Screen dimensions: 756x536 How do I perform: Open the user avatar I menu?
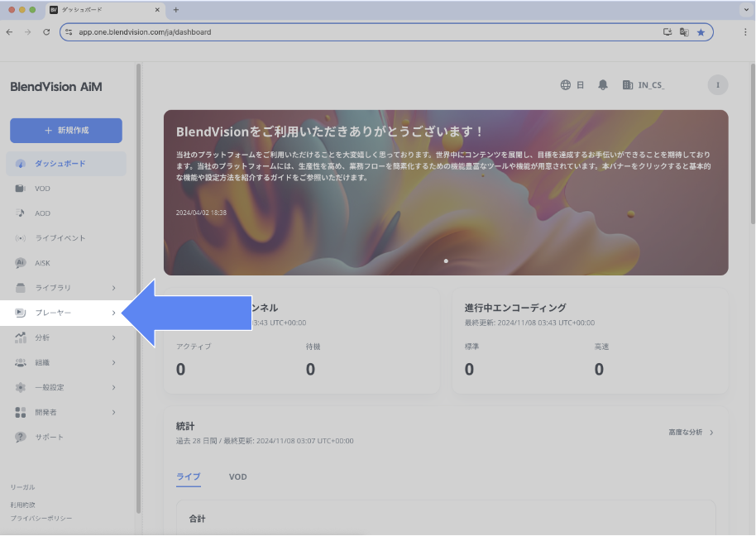pos(718,85)
